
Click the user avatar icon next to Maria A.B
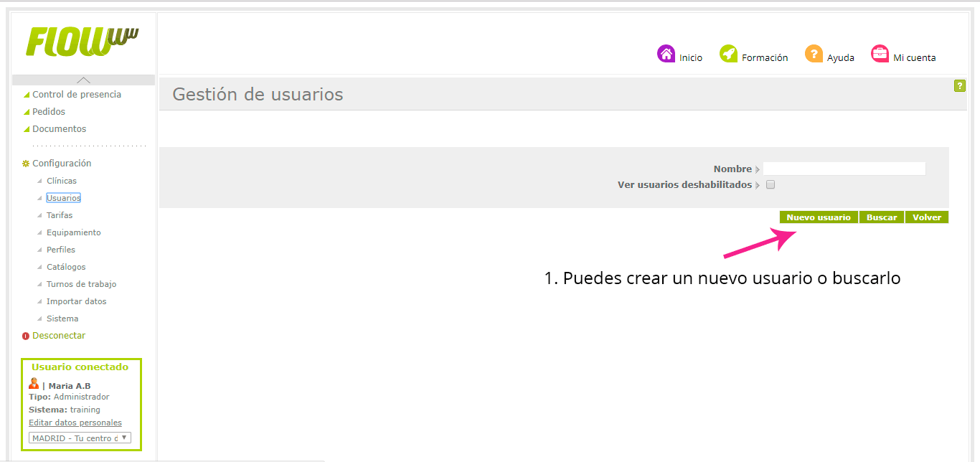tap(34, 384)
